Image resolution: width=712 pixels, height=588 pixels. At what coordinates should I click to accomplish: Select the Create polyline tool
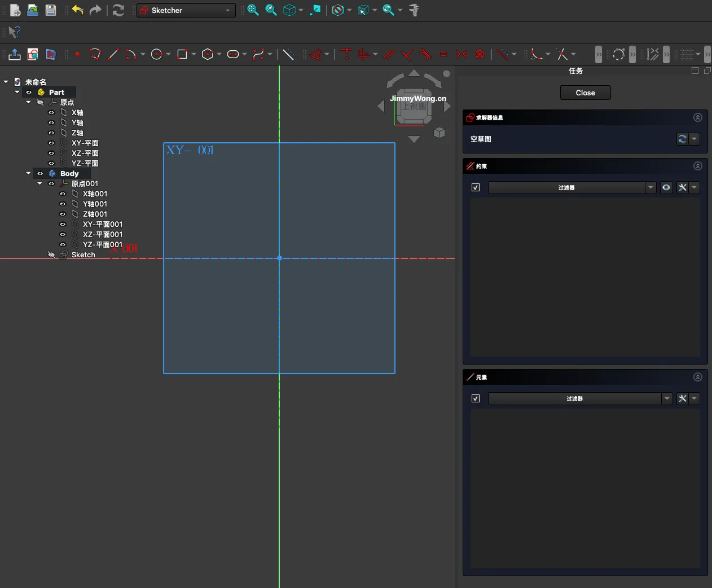(95, 55)
